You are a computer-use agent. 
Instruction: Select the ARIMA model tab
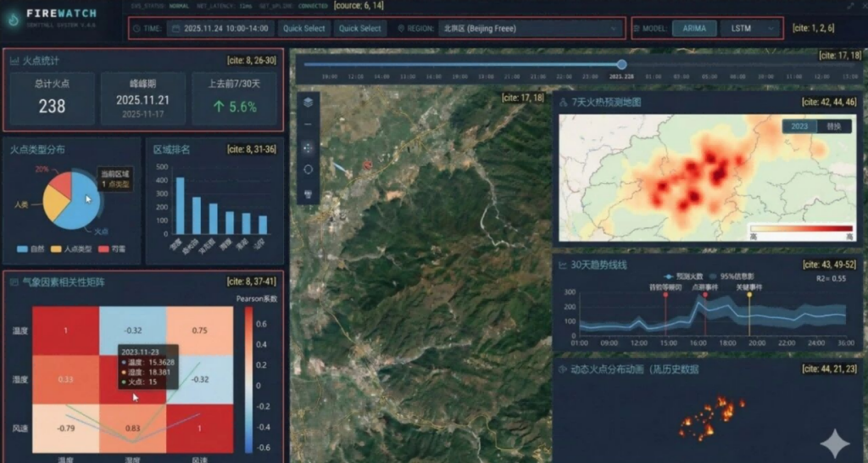click(x=694, y=28)
